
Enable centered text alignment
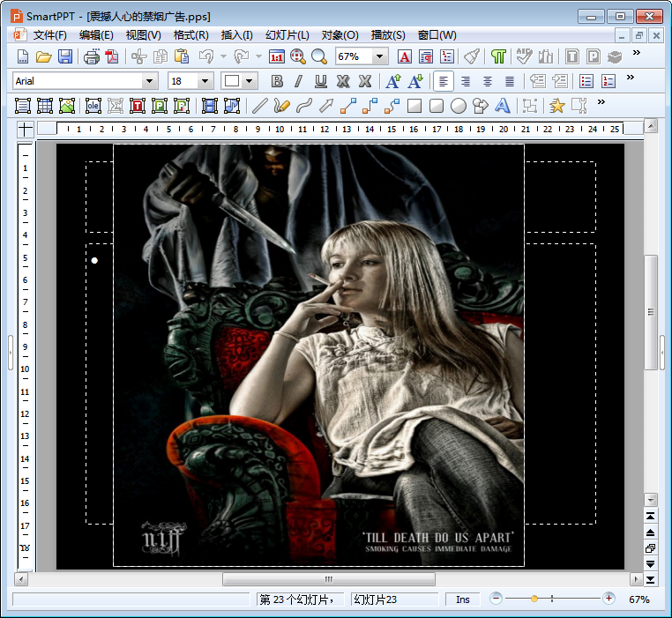tap(488, 81)
